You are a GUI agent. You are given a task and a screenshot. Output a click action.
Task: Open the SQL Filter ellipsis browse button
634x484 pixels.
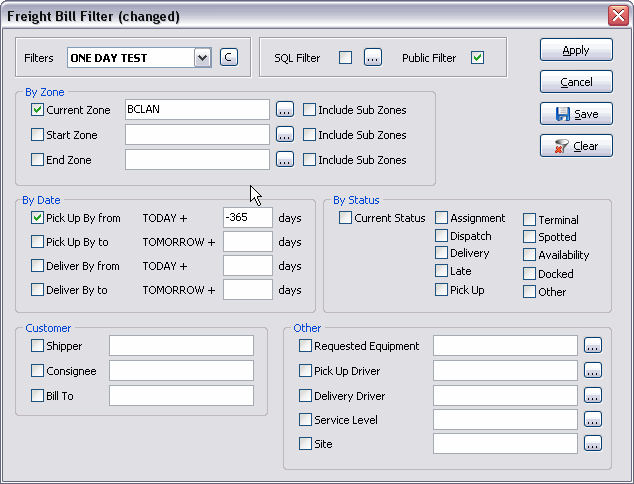coord(373,58)
